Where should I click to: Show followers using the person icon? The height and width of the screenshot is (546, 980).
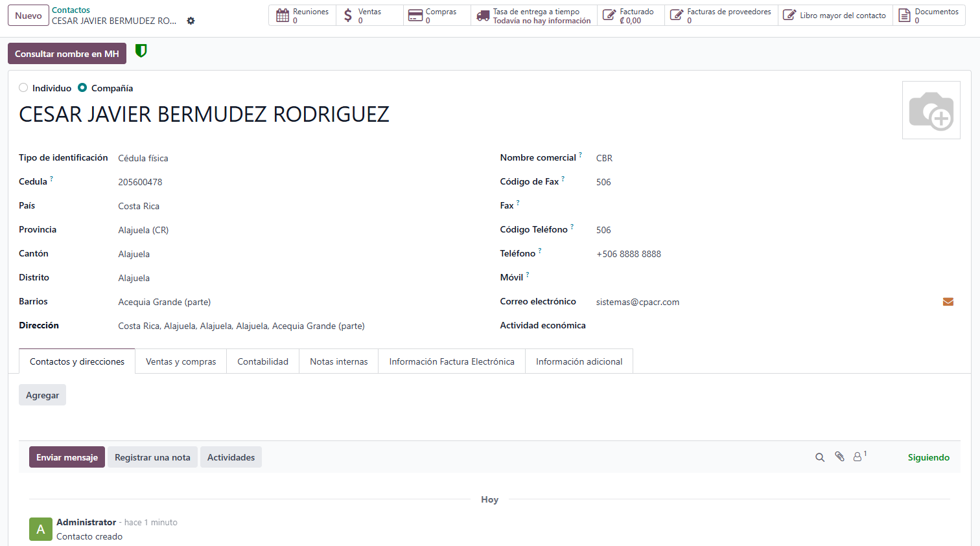pyautogui.click(x=858, y=457)
